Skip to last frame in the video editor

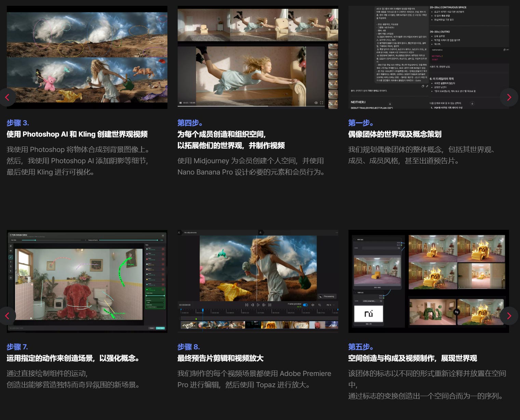click(x=270, y=305)
